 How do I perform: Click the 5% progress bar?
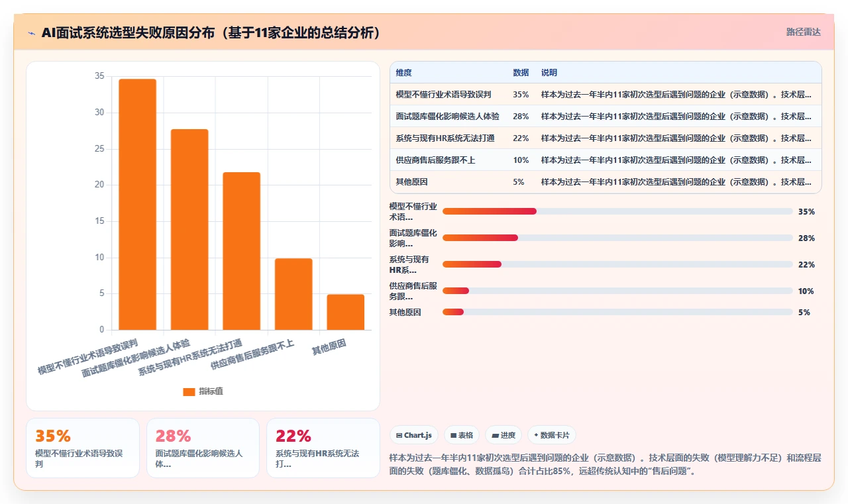click(x=617, y=312)
